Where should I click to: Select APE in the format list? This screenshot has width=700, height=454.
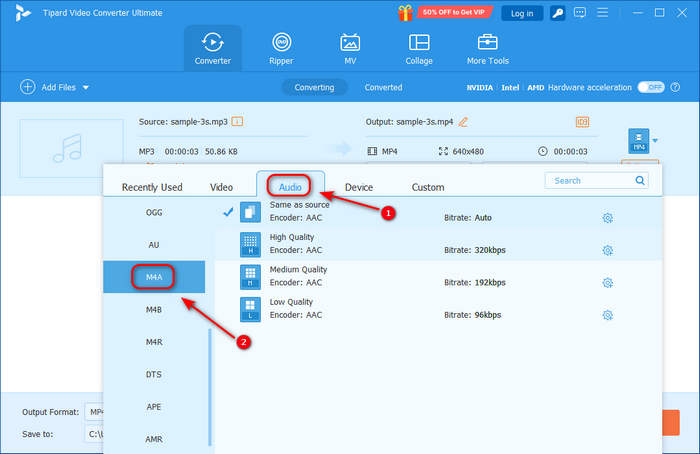click(154, 407)
